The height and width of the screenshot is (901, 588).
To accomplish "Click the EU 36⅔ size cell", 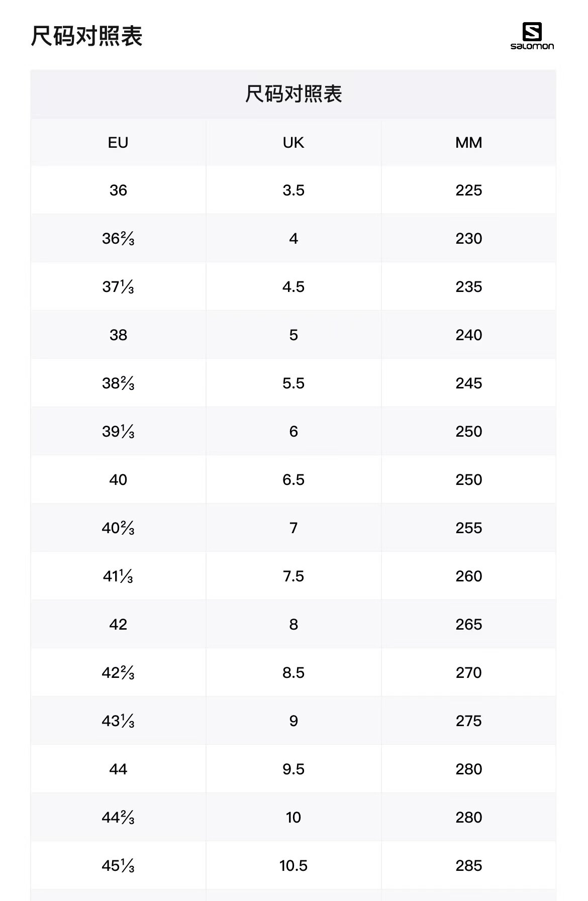I will [118, 239].
